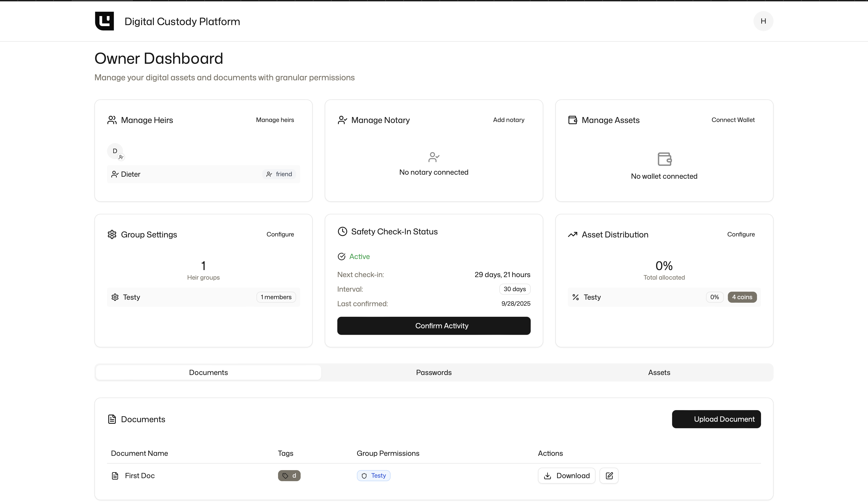Select the Dieter heir row
The height and width of the screenshot is (503, 868).
coord(203,174)
